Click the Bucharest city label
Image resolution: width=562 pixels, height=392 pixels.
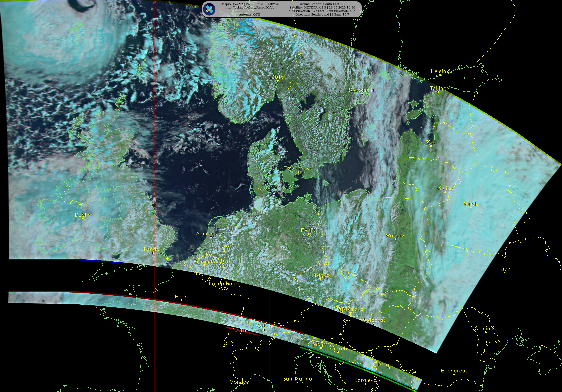(454, 371)
